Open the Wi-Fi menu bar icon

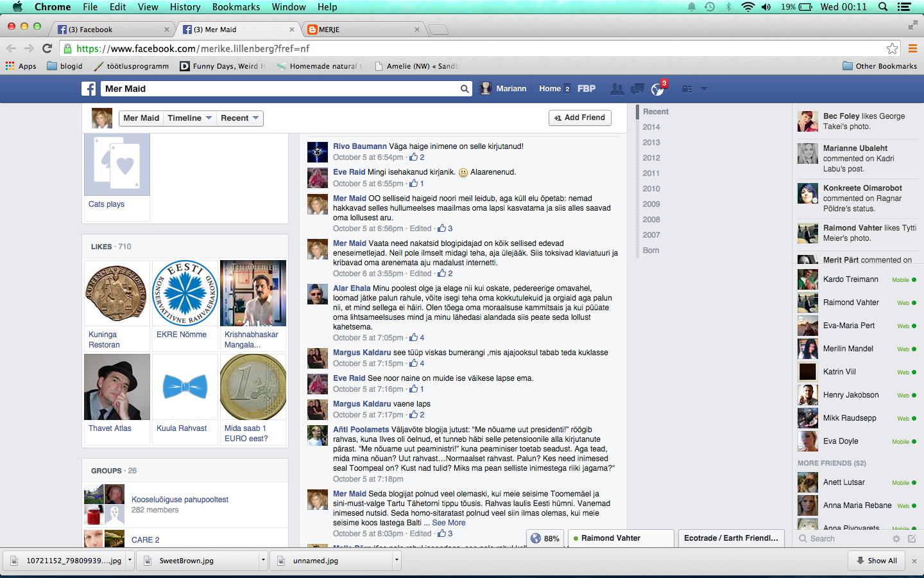(x=748, y=7)
